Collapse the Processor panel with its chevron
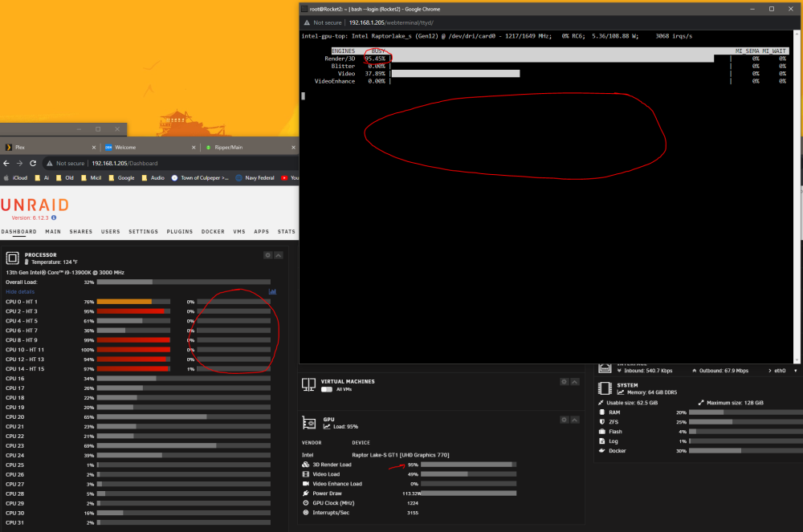This screenshot has width=803, height=532. [x=279, y=255]
